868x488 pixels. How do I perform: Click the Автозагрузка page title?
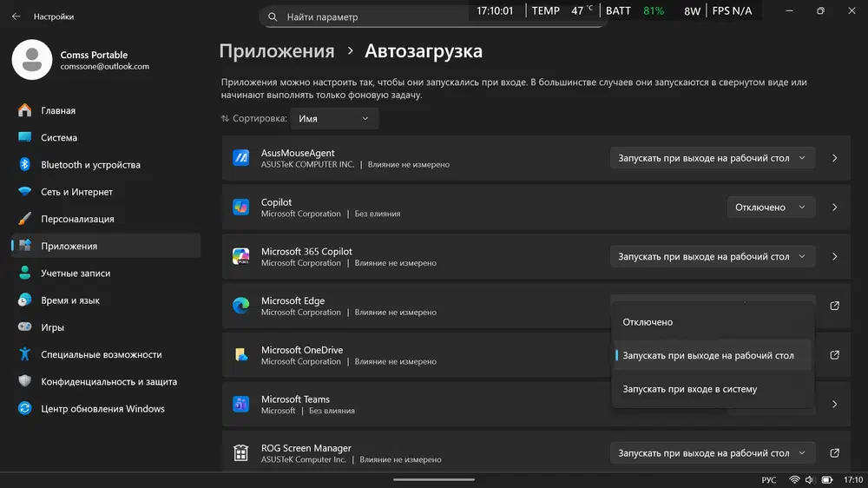coord(424,51)
